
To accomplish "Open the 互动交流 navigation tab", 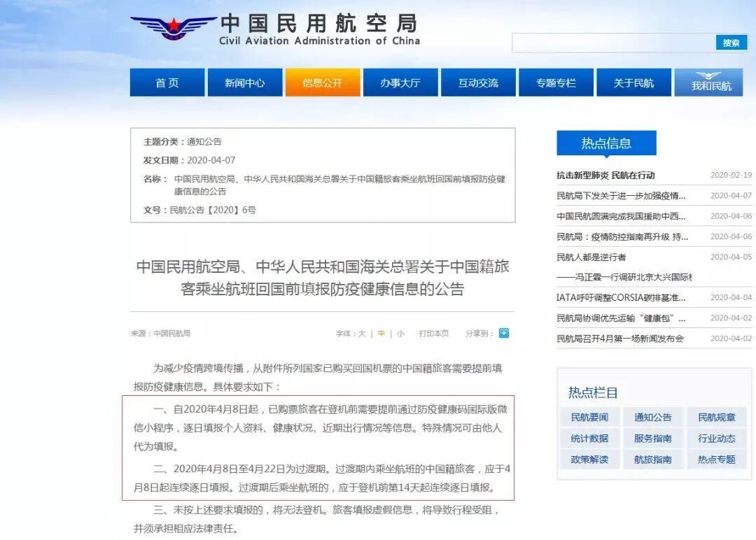I will 478,83.
